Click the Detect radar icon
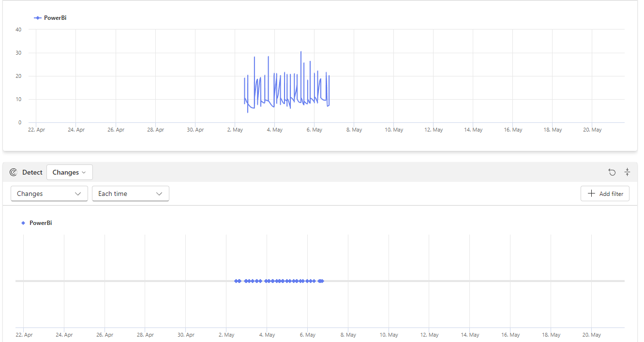Screen dimensions: 644x342 coord(14,172)
